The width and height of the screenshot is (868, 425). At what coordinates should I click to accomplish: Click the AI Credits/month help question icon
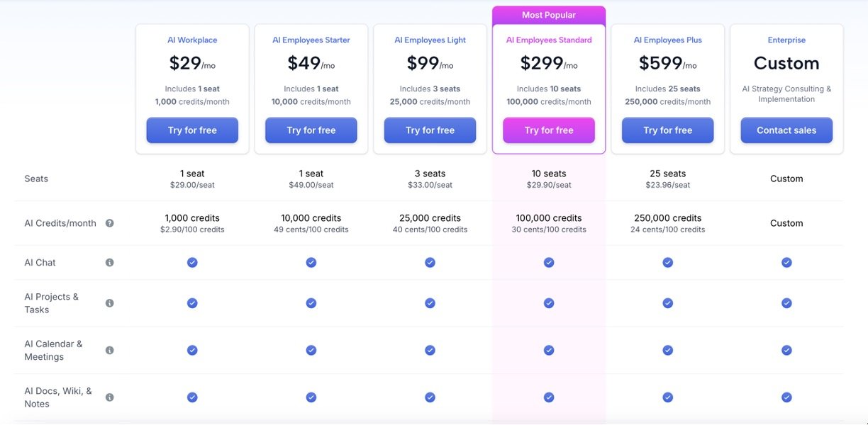110,223
